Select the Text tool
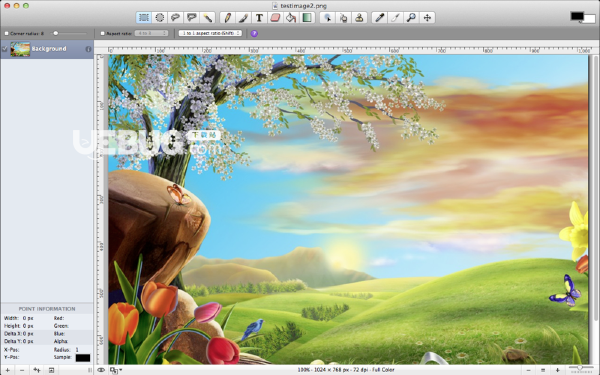This screenshot has height=375, width=600. pos(259,18)
